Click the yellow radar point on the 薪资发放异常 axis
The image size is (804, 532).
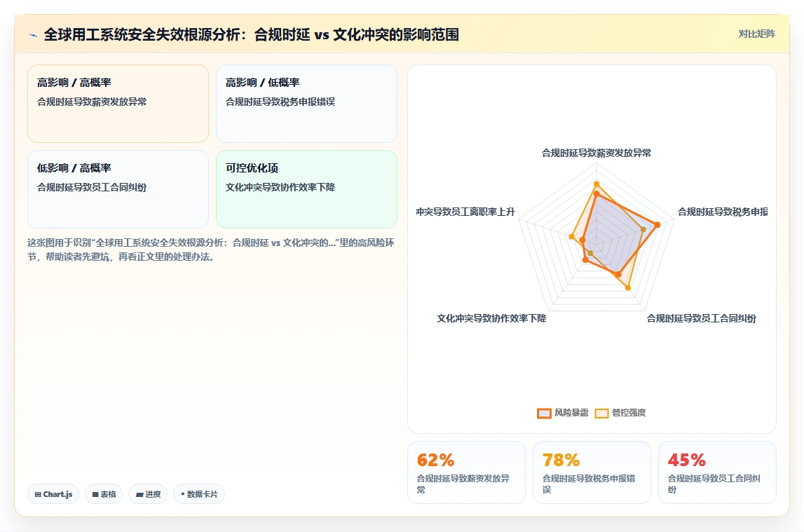597,184
